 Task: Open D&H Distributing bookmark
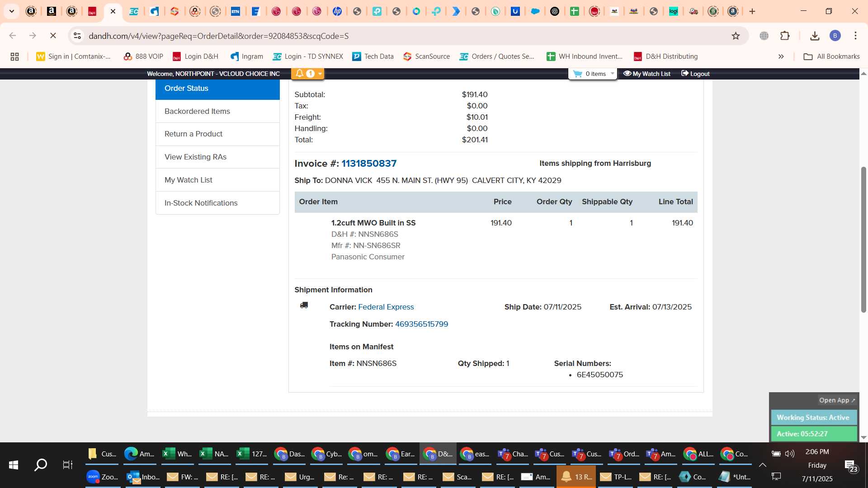click(x=665, y=56)
